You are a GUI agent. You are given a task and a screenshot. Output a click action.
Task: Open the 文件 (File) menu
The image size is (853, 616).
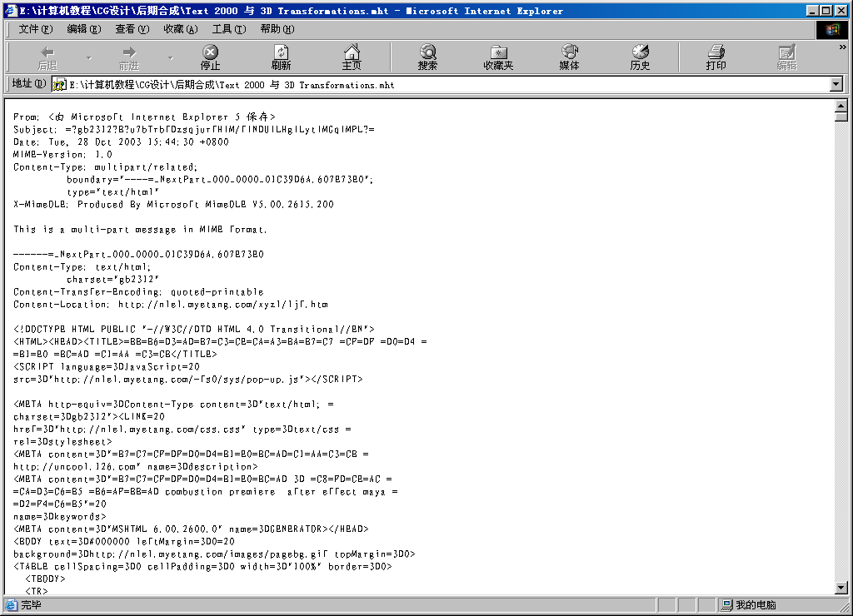click(x=35, y=29)
